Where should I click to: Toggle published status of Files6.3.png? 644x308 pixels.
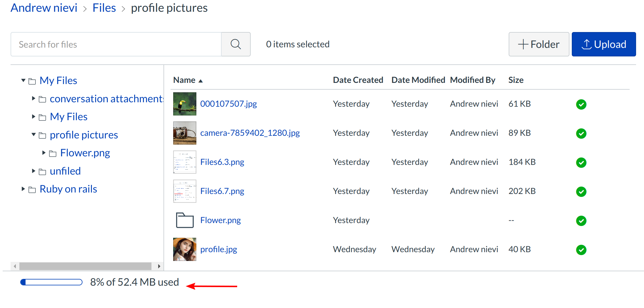(581, 163)
